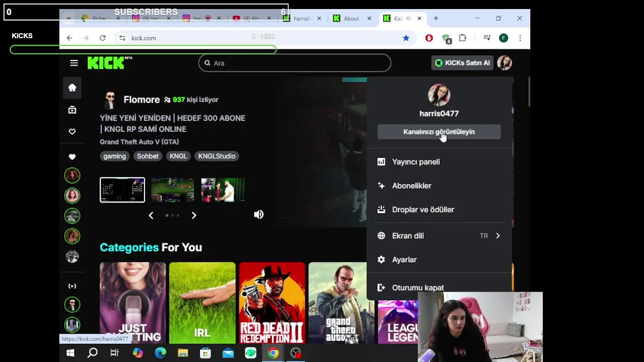Open the first followed channel avatar in sidebar
Screen dimensions: 644x362
point(72,175)
